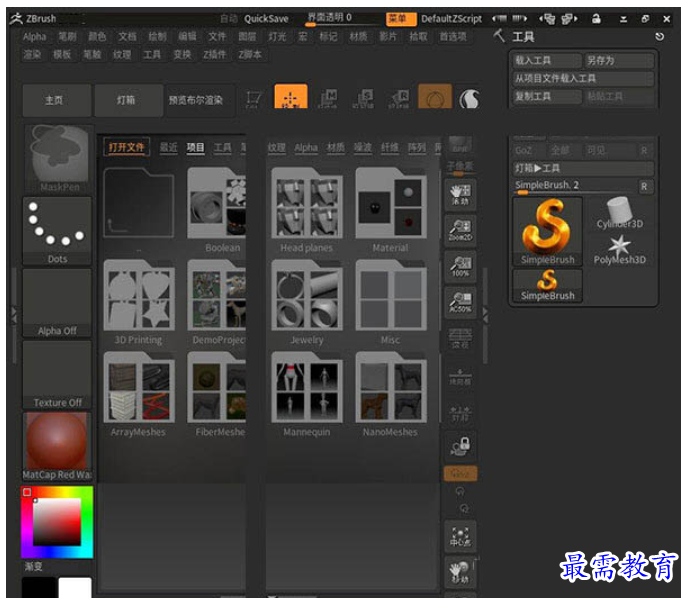
Task: Select the SimpleBrush golden S tool
Action: [x=547, y=228]
